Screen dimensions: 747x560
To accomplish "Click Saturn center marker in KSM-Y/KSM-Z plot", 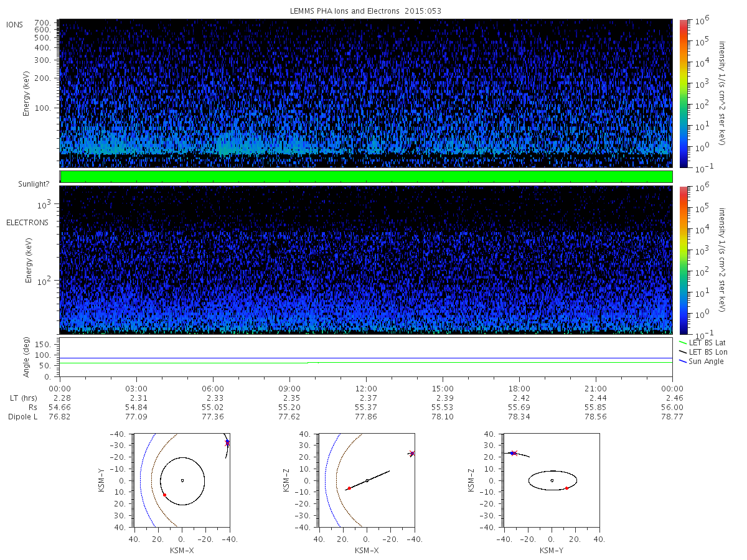I will click(552, 480).
